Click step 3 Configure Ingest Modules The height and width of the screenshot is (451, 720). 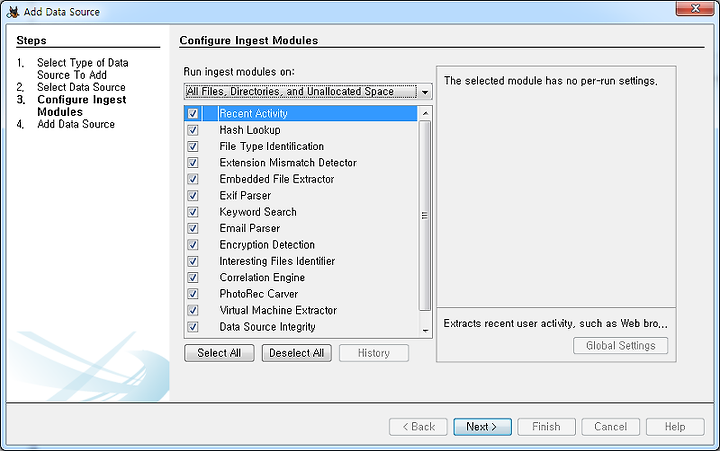82,106
